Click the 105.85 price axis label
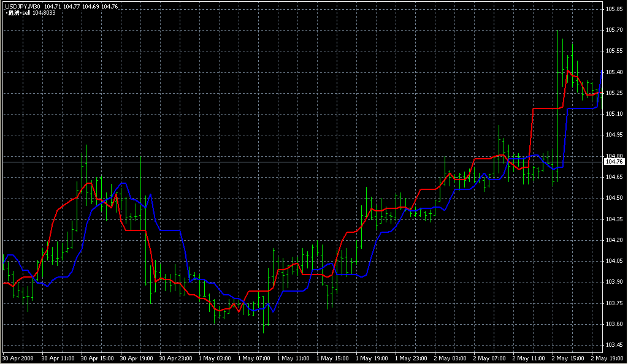This screenshot has width=628, height=364. (x=614, y=9)
